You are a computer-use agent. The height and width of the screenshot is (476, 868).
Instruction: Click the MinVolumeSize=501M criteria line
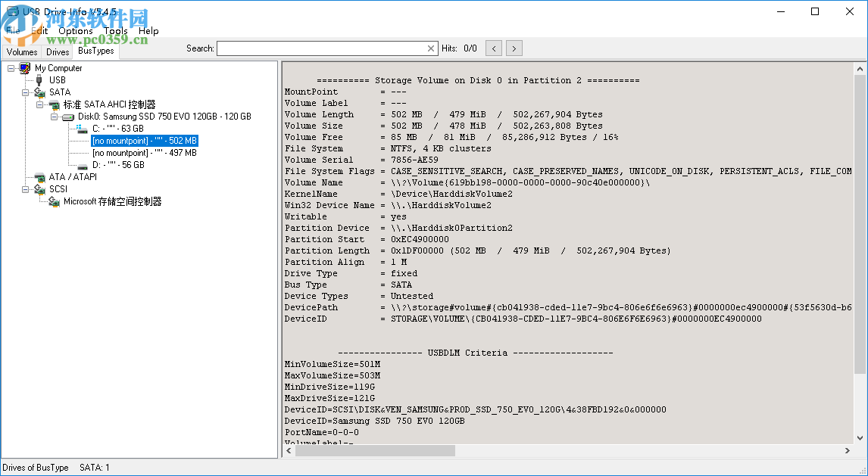pos(333,364)
